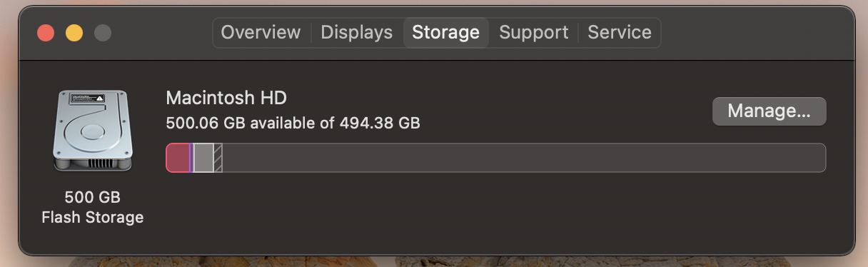868x267 pixels.
Task: Click the thin purple storage bar segment
Action: point(192,158)
